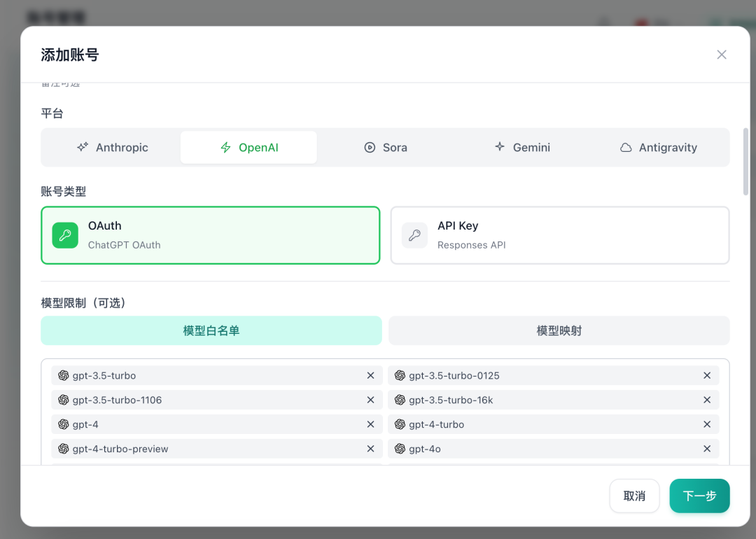Switch selection to the OpenAI platform
This screenshot has height=539, width=756.
tap(248, 148)
